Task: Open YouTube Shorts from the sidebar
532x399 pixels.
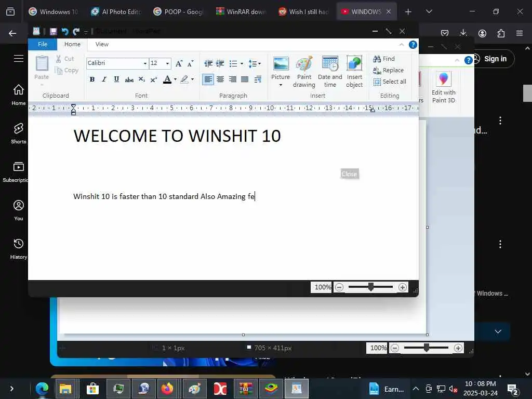Action: click(x=18, y=134)
